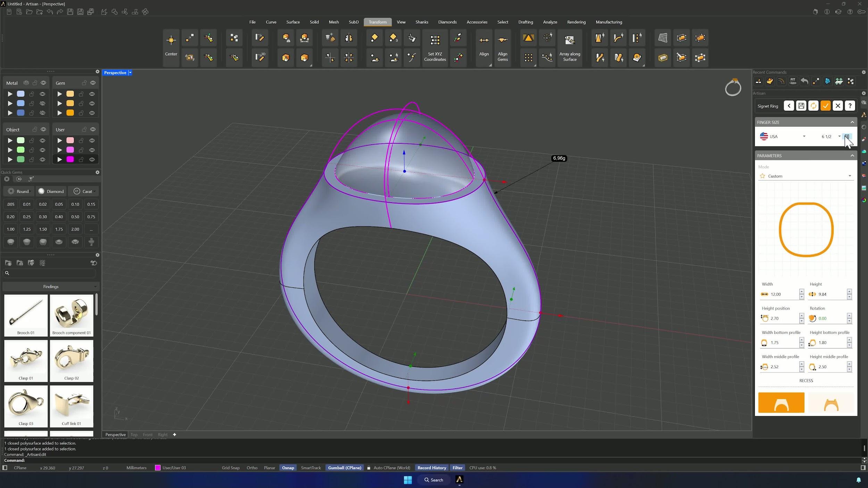868x488 pixels.
Task: Toggle Osnap in the status bar
Action: (288, 468)
